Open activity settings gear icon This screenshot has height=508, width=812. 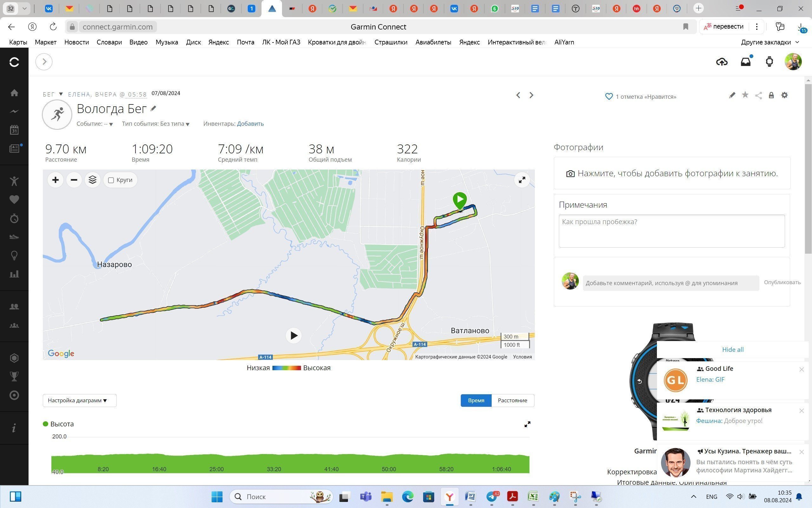[x=784, y=95]
